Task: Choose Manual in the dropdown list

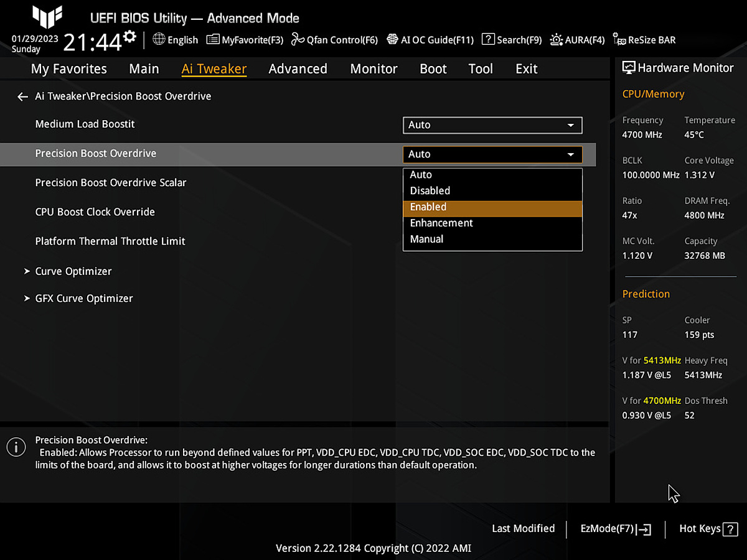Action: pos(492,240)
